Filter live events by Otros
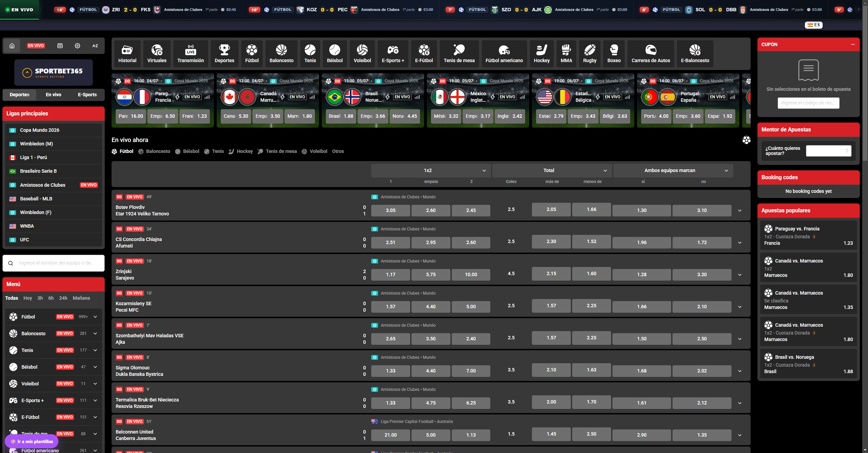The height and width of the screenshot is (453, 868). pos(338,151)
